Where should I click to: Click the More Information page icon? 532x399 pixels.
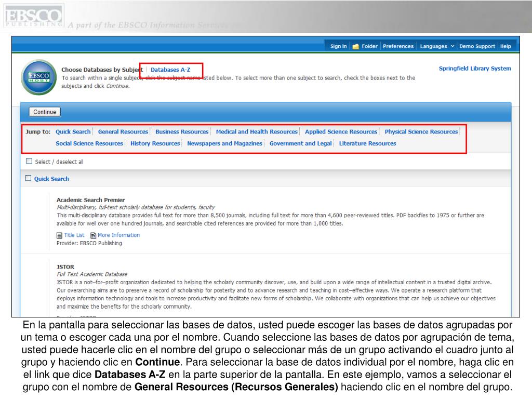tap(94, 235)
